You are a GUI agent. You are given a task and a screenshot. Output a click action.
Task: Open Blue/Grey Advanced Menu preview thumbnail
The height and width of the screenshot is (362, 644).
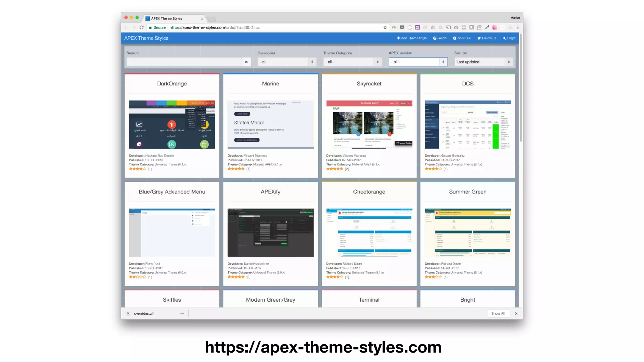tap(172, 233)
